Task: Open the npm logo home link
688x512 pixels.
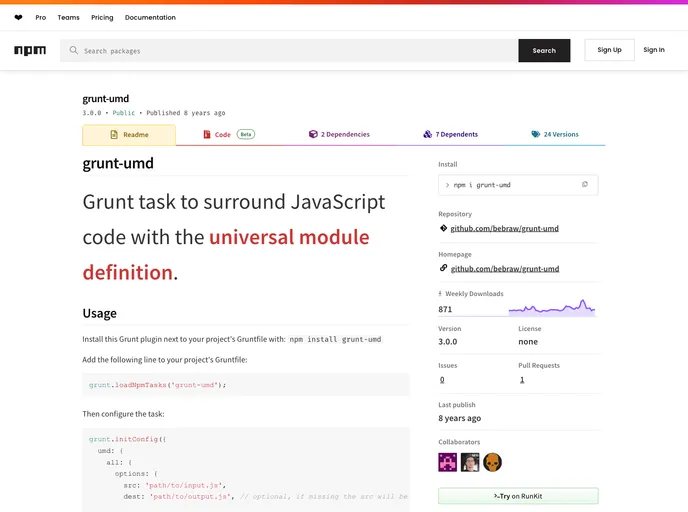Action: 30,50
